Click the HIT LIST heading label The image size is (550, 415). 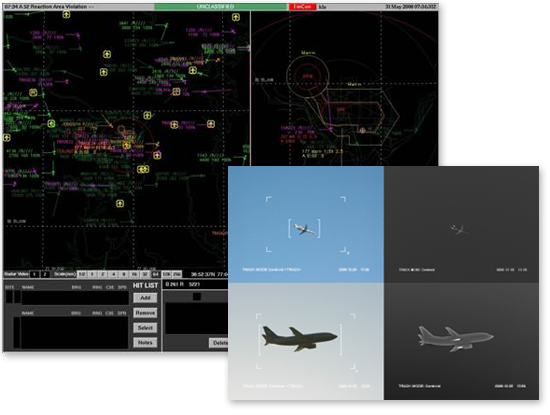coord(145,286)
